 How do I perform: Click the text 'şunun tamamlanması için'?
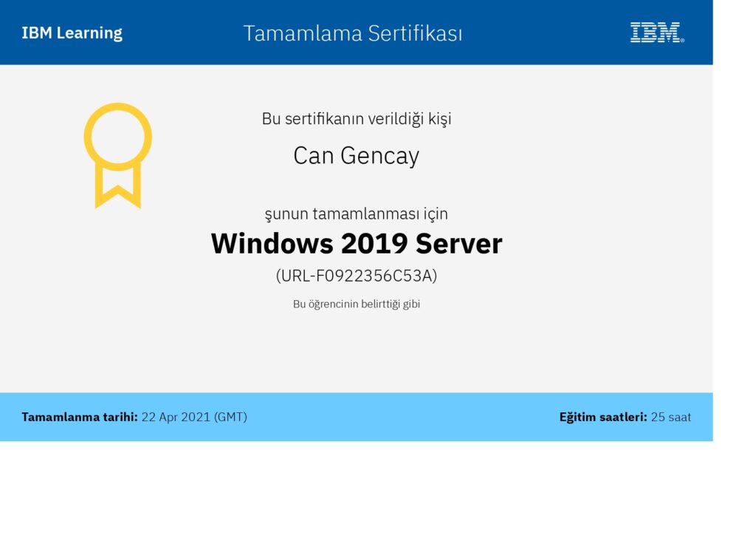pos(357,214)
